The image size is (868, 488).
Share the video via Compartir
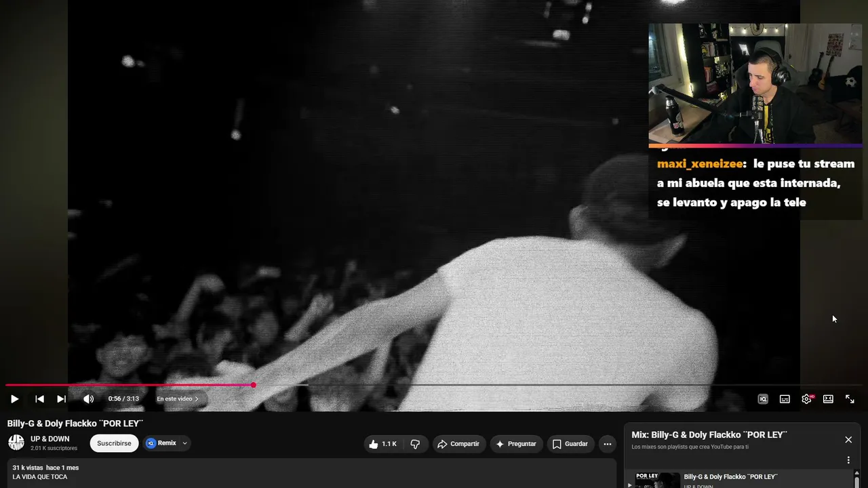point(458,444)
